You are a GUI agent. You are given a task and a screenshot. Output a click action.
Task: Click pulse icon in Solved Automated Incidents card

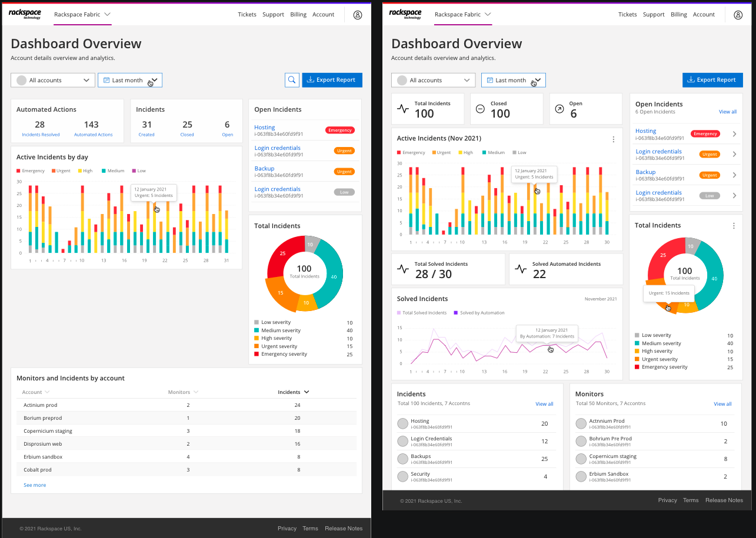(521, 269)
